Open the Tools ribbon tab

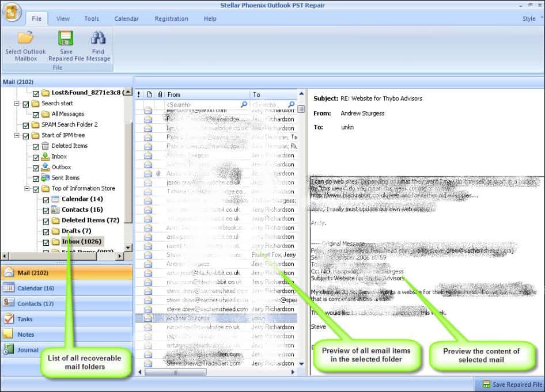point(92,19)
